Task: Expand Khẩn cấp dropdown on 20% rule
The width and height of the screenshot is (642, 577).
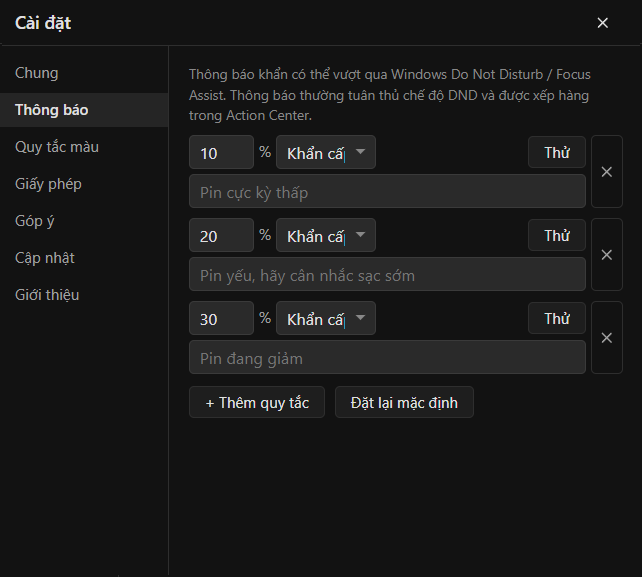Action: 326,235
